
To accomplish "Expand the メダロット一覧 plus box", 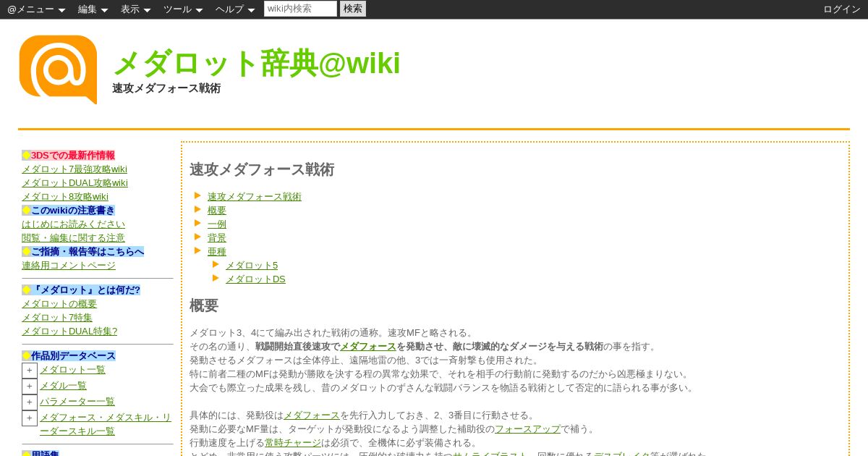I will click(30, 371).
